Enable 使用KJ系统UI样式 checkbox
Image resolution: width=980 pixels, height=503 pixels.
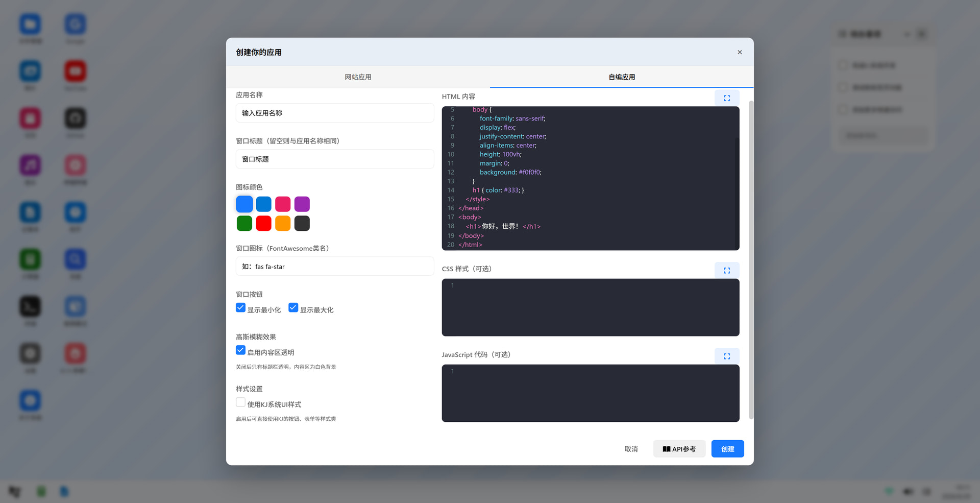[x=240, y=402]
